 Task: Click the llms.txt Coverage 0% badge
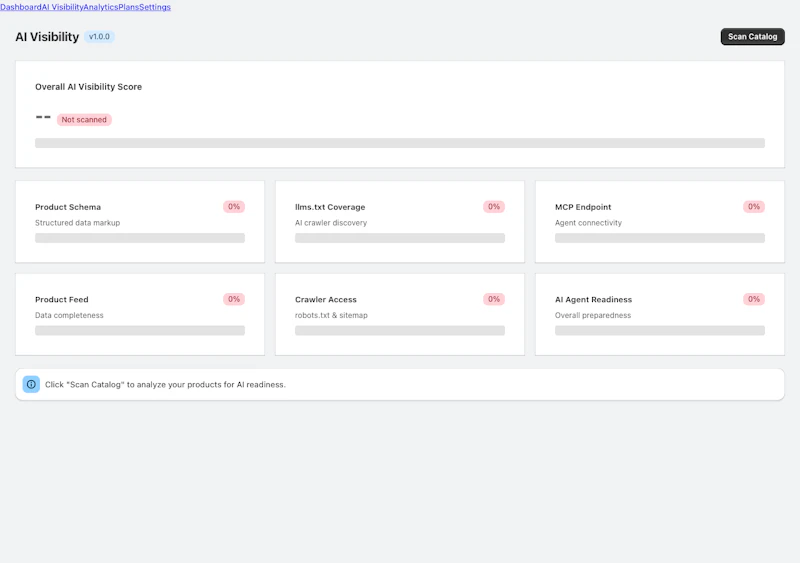(x=494, y=207)
